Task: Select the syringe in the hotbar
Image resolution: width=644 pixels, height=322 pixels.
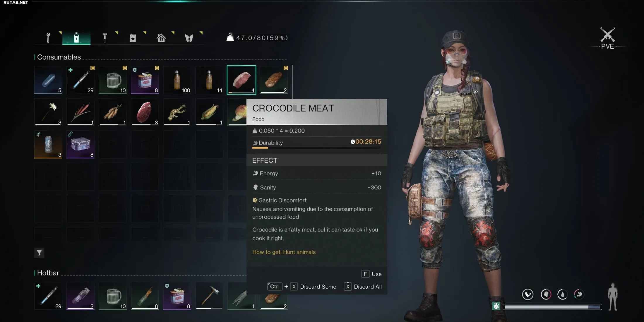Action: point(48,296)
